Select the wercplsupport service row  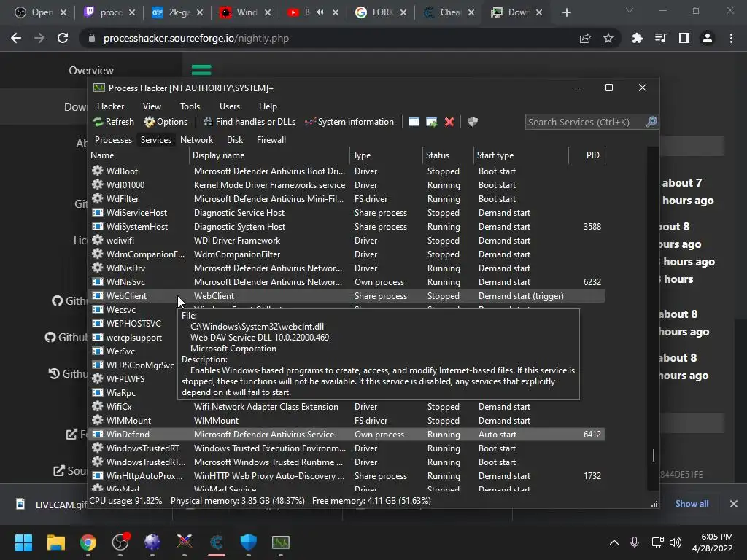pyautogui.click(x=133, y=337)
